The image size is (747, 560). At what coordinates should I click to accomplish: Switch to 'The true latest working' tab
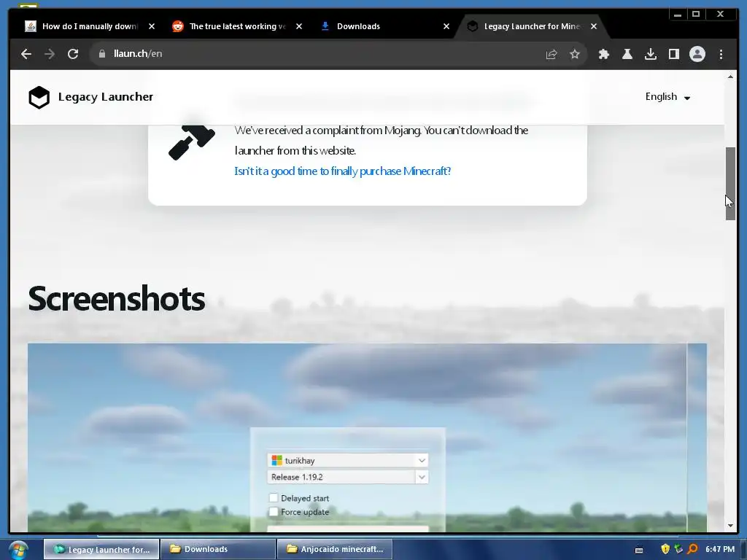coord(237,26)
